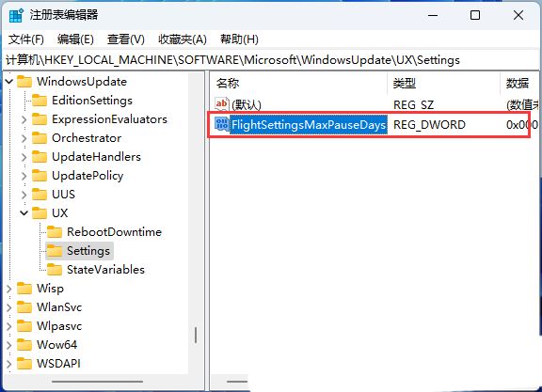Select the FlightSettingsMaxPauseDays DWORD value icon
Viewport: 542px width, 392px height.
coord(221,124)
